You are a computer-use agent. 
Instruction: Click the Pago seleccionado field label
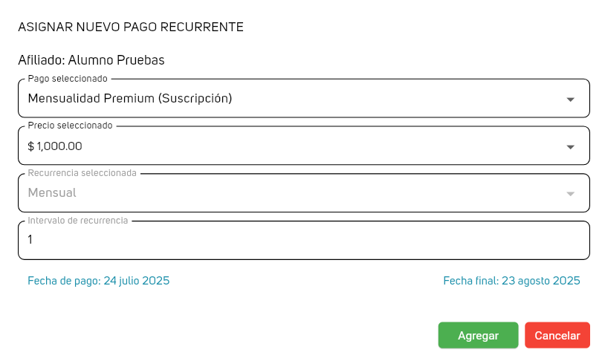(x=68, y=79)
